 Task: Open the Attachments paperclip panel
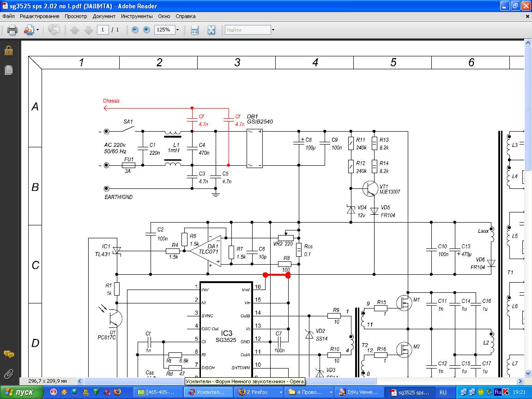pyautogui.click(x=8, y=373)
